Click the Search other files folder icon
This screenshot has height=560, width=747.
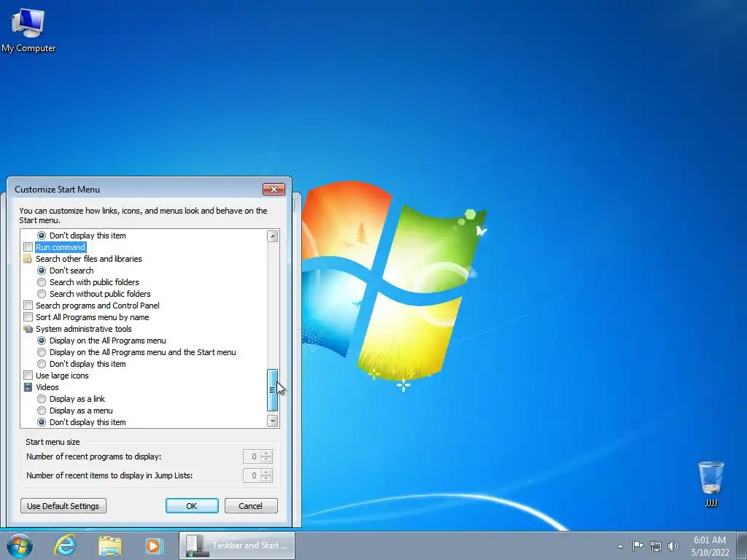tap(28, 259)
